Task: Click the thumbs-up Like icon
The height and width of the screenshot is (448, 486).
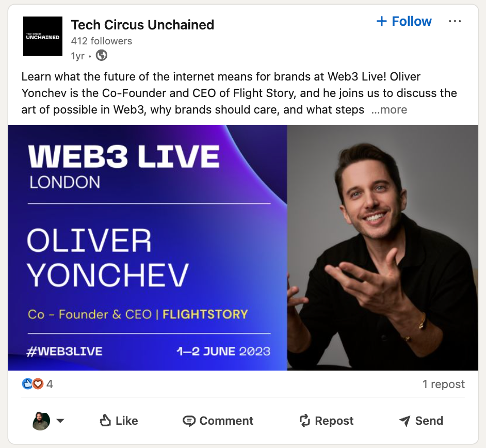Action: click(105, 421)
